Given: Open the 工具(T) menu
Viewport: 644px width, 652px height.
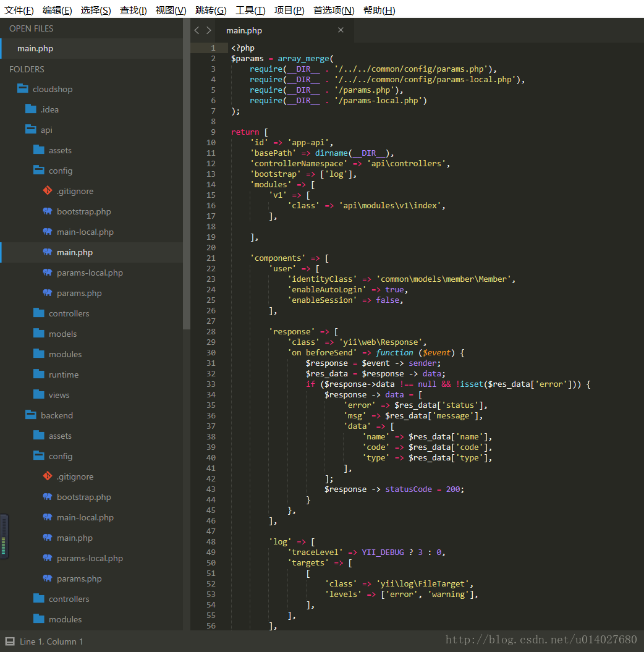Looking at the screenshot, I should [x=250, y=10].
